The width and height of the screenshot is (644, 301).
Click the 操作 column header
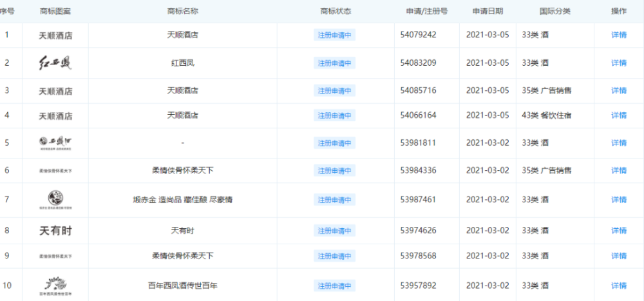pos(618,11)
